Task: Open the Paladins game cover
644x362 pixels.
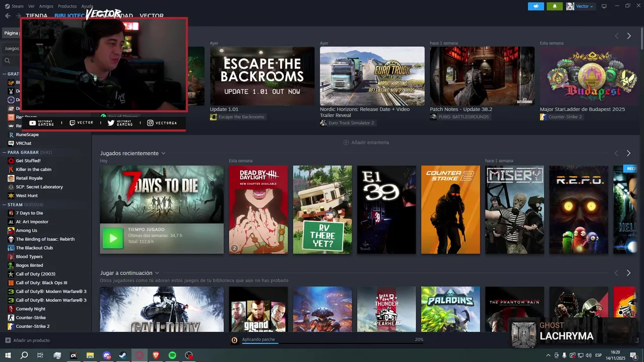Action: [x=451, y=309]
